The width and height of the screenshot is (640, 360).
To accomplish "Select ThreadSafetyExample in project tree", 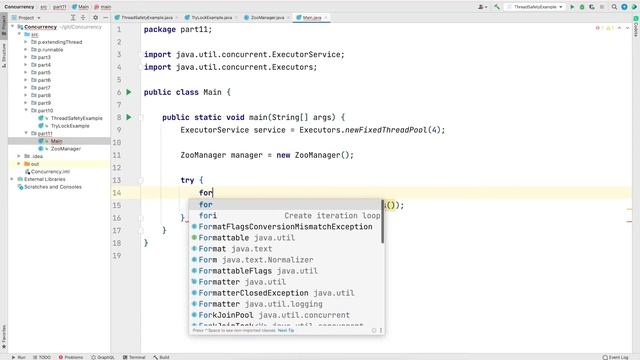I will tap(76, 118).
